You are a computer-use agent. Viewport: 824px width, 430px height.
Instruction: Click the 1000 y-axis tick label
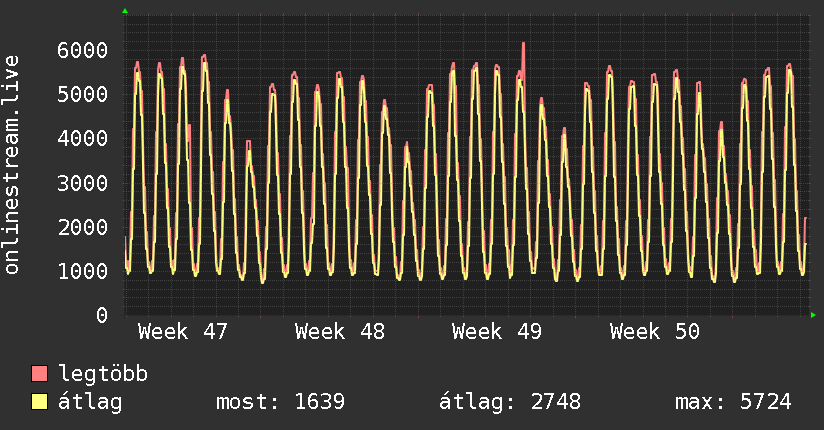83,271
